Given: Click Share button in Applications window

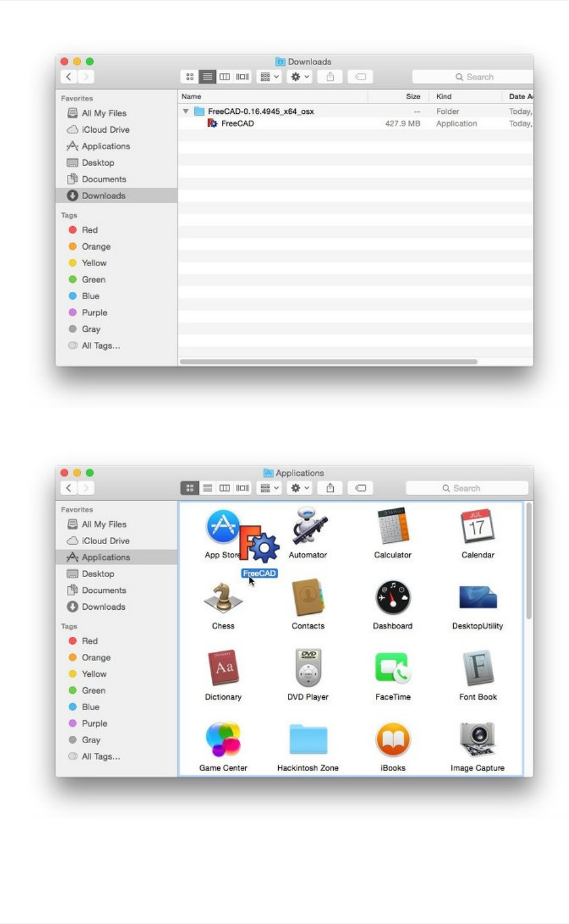Looking at the screenshot, I should pyautogui.click(x=330, y=488).
